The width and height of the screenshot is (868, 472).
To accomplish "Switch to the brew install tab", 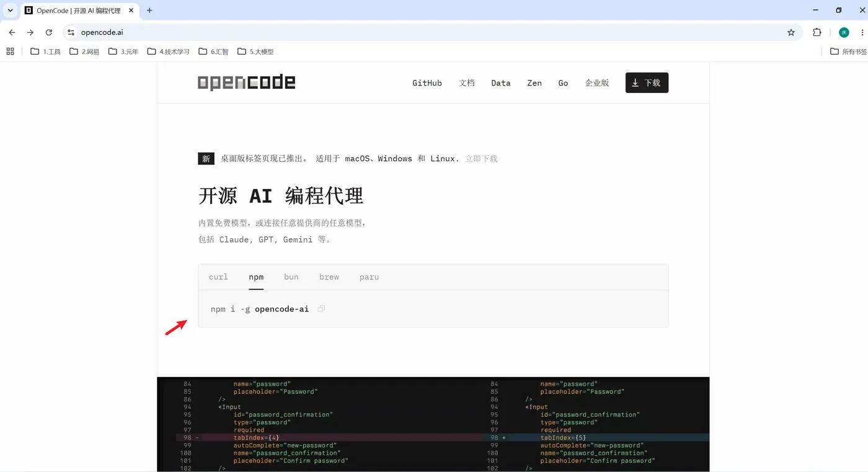I will pyautogui.click(x=329, y=277).
